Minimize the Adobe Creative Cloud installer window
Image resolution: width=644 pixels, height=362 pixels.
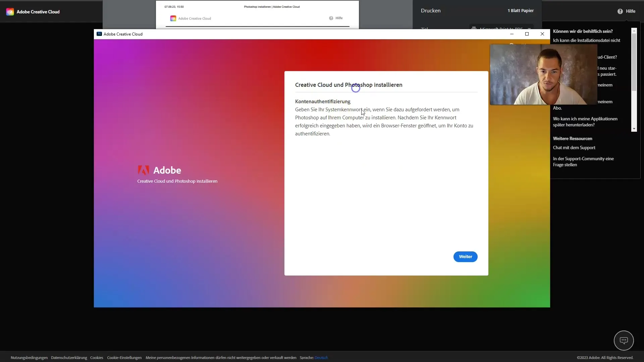point(512,34)
